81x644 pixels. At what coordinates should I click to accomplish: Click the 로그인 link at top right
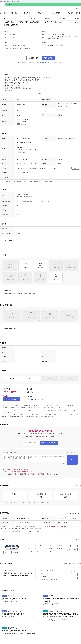(76, 8)
